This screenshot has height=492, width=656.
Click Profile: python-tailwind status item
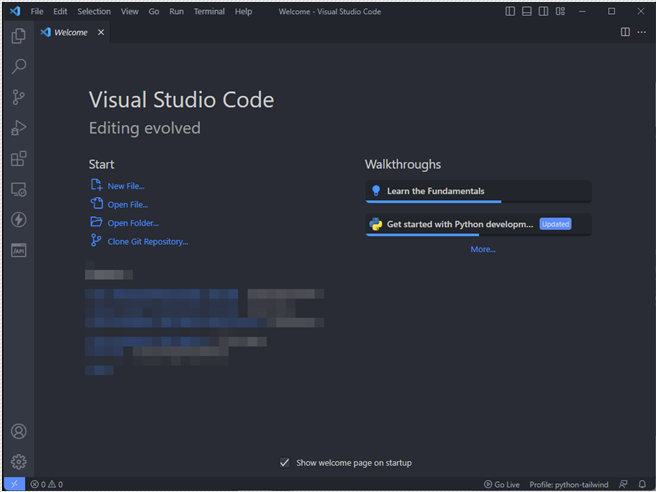click(x=569, y=484)
